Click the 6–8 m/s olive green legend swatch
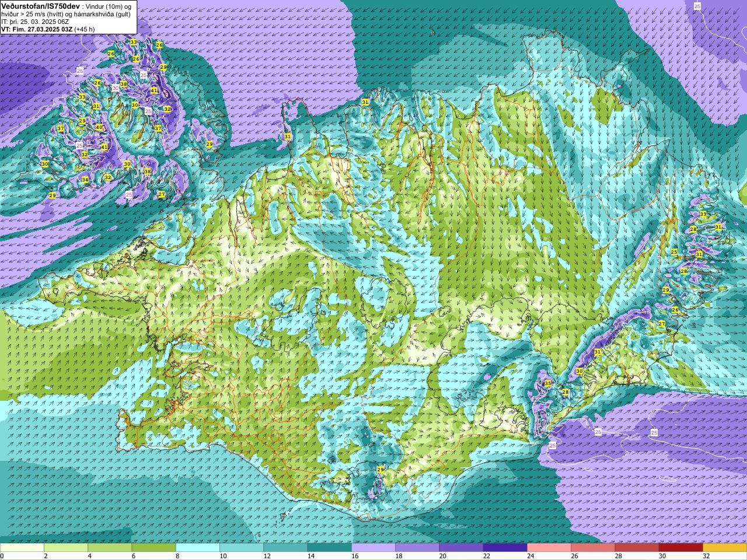Screen dimensions: 747x560 pos(154,548)
